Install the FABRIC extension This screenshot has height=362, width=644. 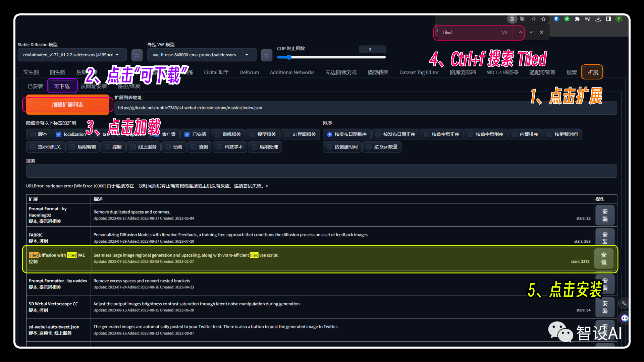605,237
